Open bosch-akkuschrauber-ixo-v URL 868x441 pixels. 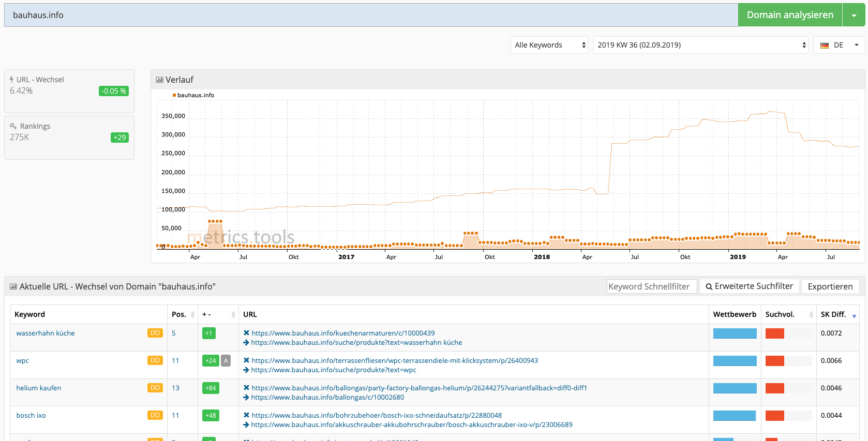pyautogui.click(x=412, y=425)
